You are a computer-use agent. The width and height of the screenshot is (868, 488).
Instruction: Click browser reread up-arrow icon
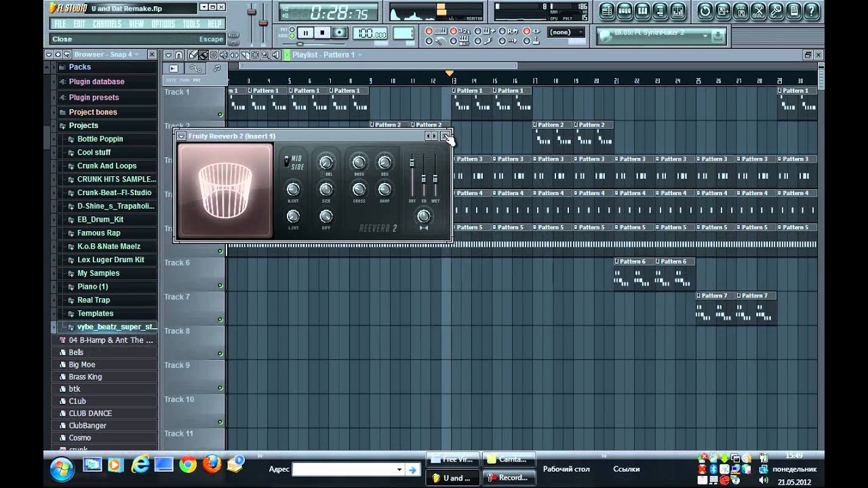(58, 54)
